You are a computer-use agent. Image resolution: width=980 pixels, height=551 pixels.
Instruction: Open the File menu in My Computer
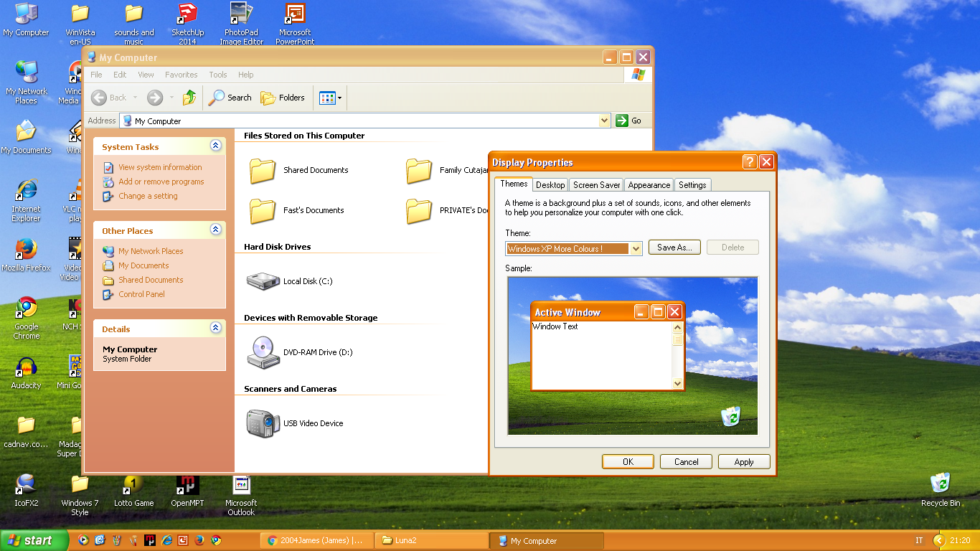click(96, 75)
